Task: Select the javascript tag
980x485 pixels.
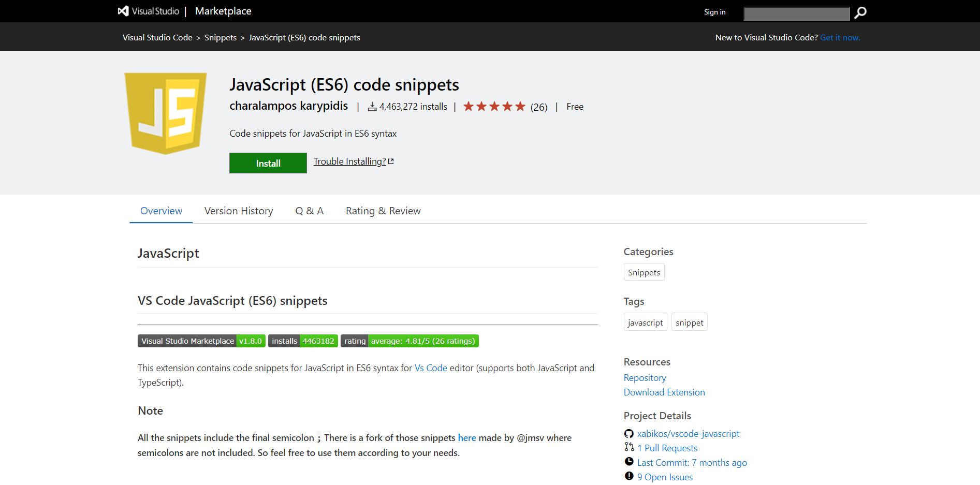Action: pyautogui.click(x=645, y=322)
